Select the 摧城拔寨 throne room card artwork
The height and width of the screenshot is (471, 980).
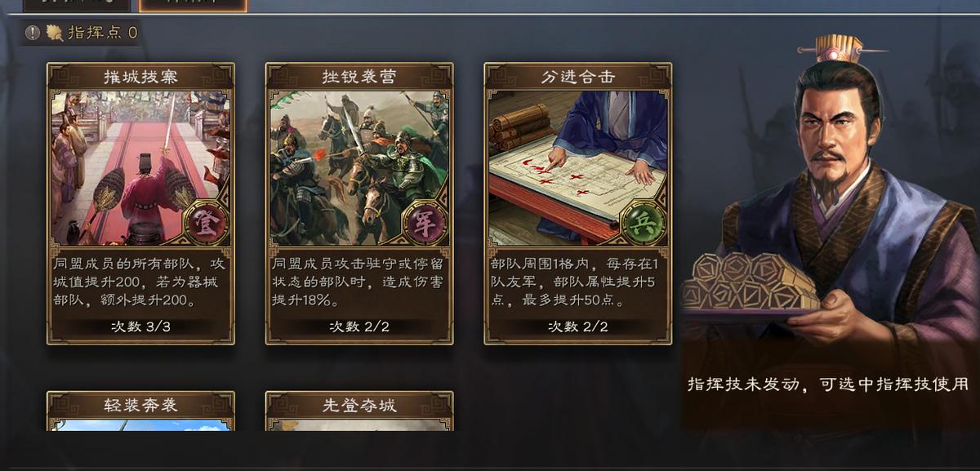tap(140, 168)
